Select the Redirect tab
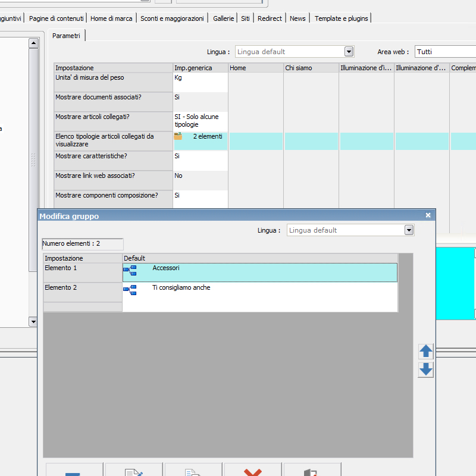 (270, 18)
